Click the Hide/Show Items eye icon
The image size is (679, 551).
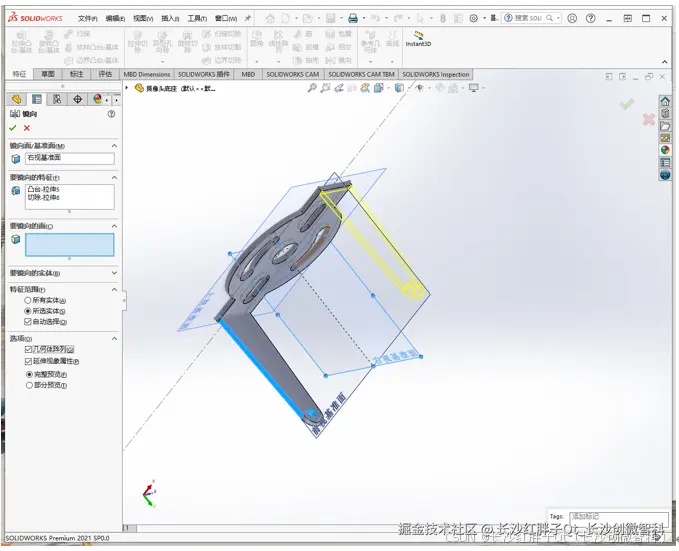pyautogui.click(x=420, y=88)
